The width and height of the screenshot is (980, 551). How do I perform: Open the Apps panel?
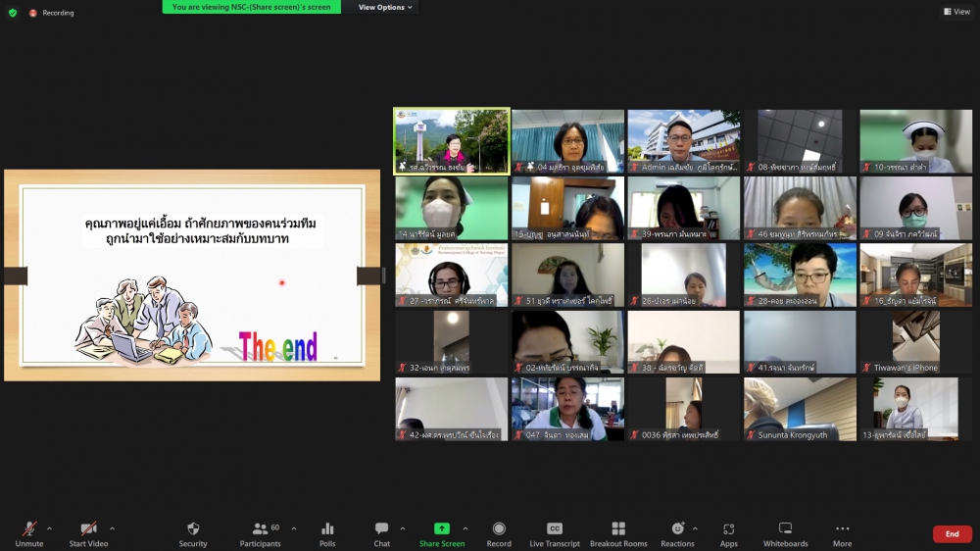728,533
